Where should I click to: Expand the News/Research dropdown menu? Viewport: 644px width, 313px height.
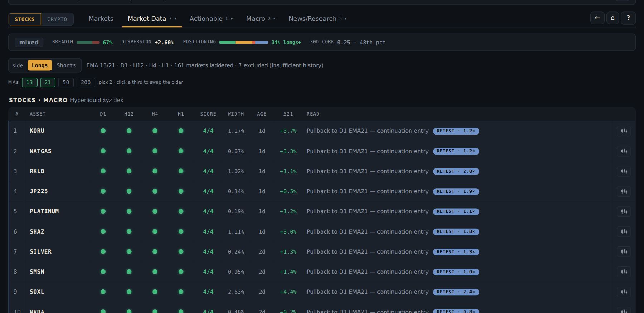coord(317,19)
